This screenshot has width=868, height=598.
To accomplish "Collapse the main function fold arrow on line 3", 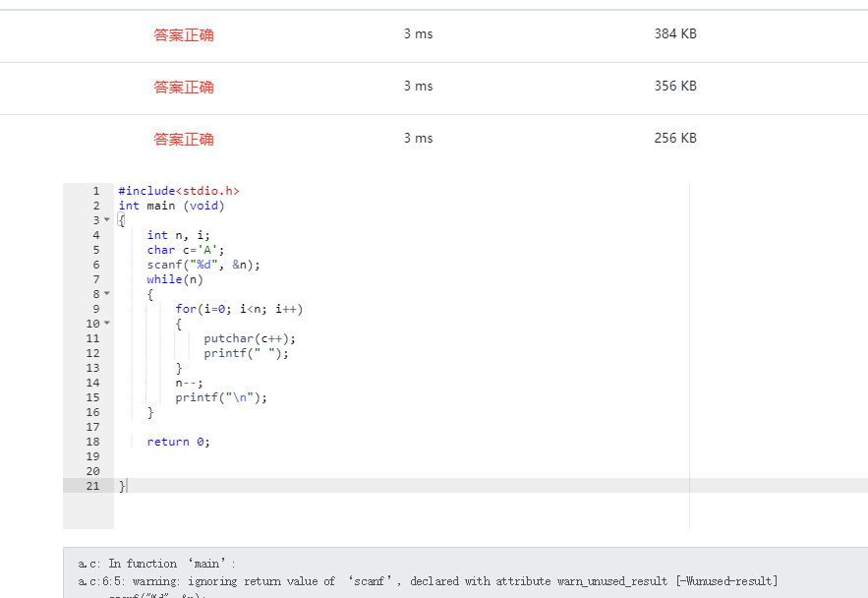I will tap(107, 220).
